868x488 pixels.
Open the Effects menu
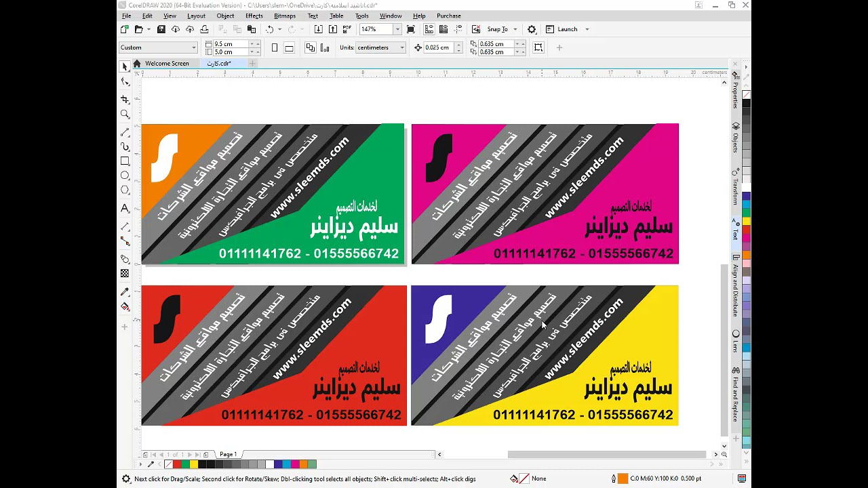point(254,16)
